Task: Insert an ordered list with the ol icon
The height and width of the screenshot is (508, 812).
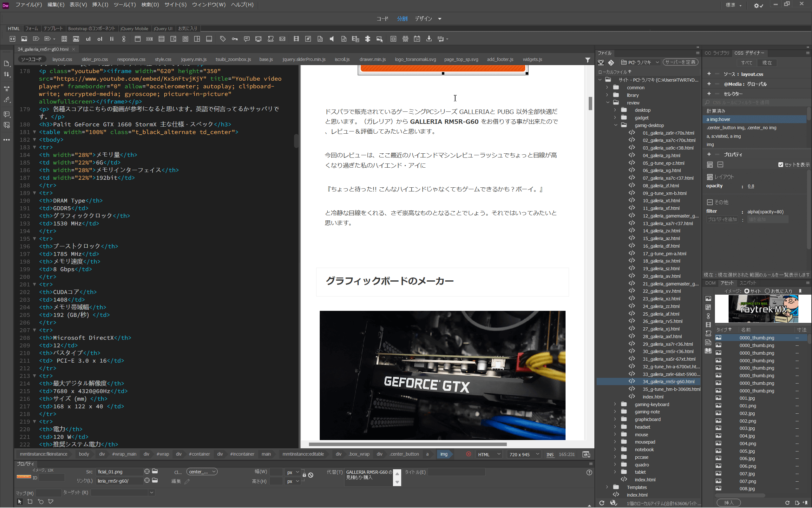Action: click(x=100, y=39)
